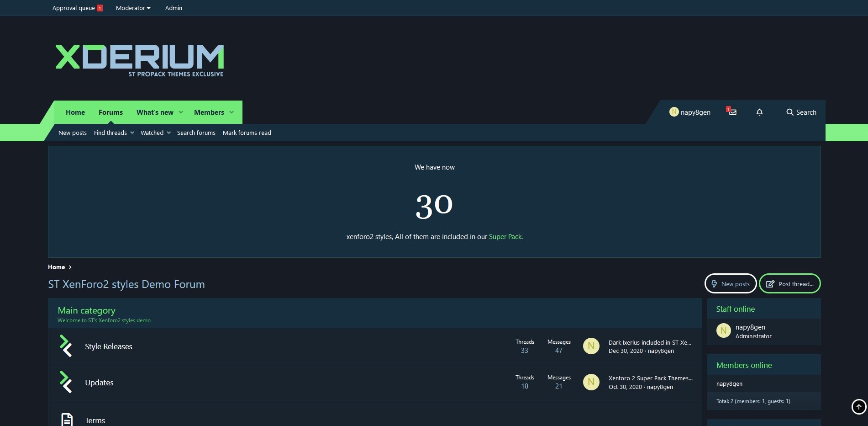Click Search forums link
Viewport: 868px width, 426px height.
(196, 133)
